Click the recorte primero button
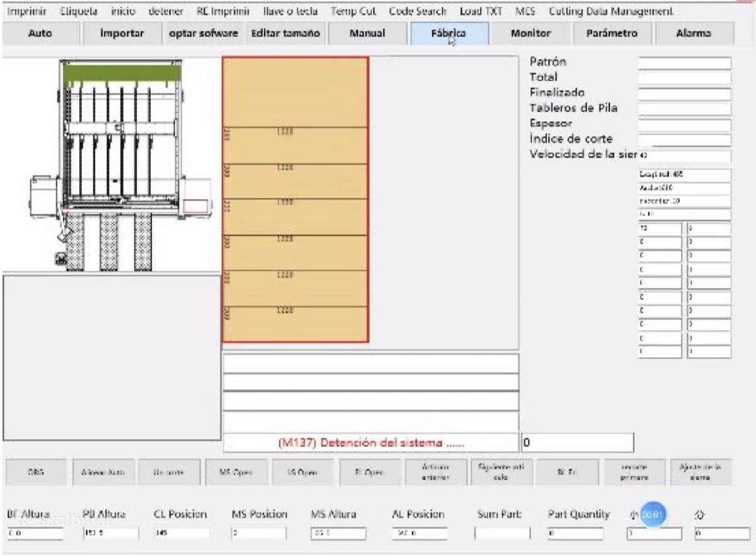 [634, 472]
